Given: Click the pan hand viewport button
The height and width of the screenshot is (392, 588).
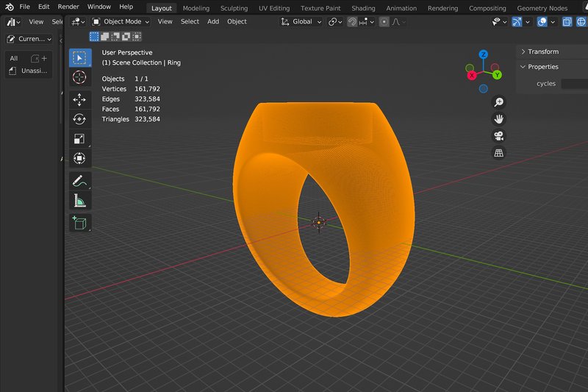Looking at the screenshot, I should pos(499,119).
